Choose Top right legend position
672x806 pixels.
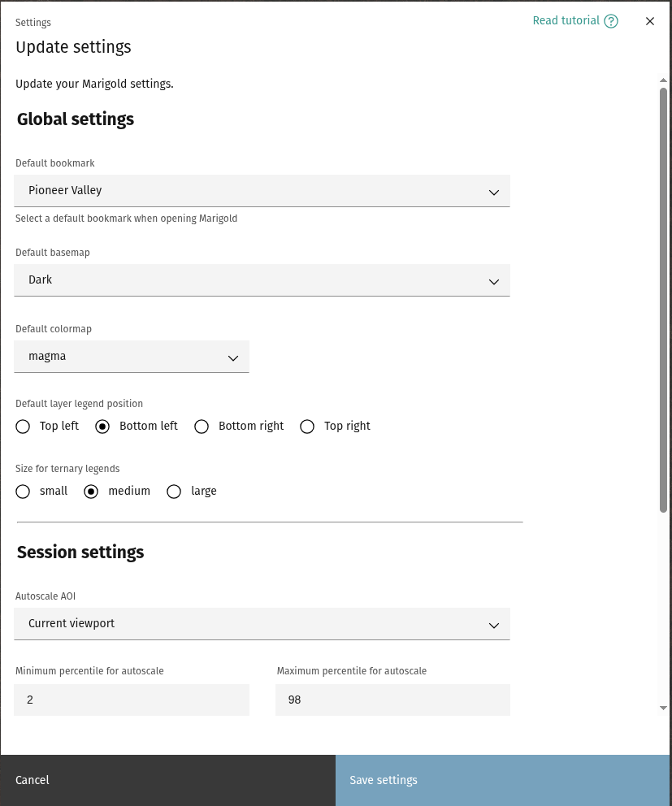307,427
